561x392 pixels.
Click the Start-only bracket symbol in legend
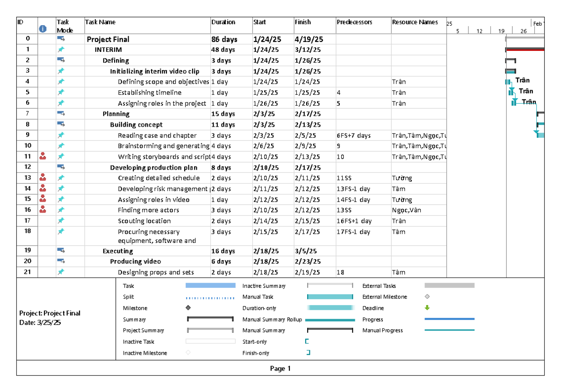(307, 342)
